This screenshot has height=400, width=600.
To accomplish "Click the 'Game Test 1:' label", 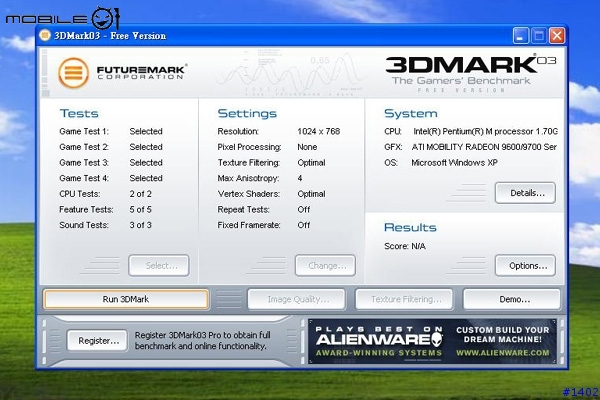I will point(84,131).
